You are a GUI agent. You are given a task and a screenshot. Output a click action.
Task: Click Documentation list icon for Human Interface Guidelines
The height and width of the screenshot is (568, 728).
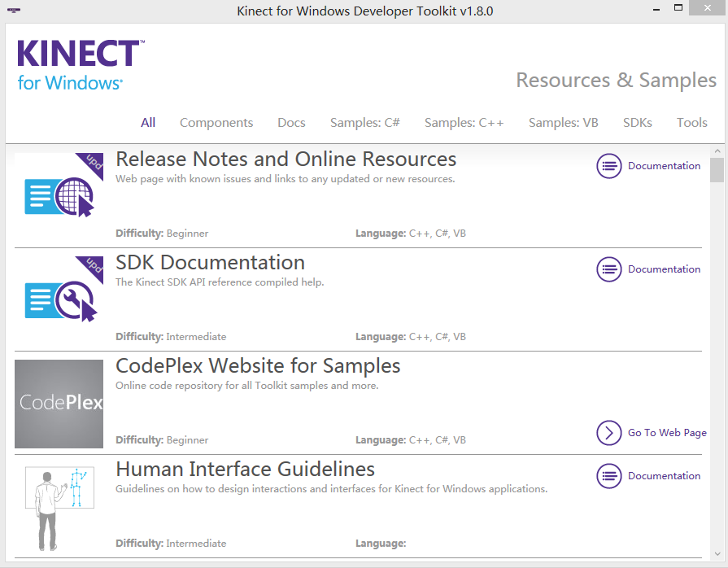tap(608, 476)
